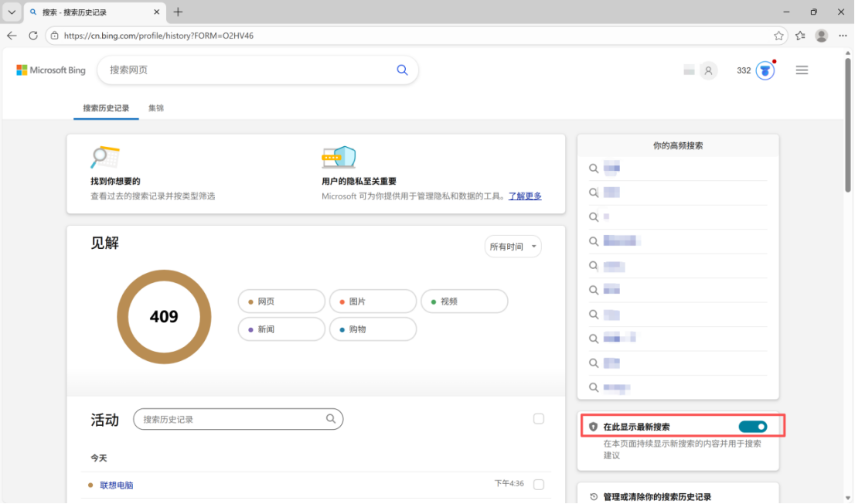The height and width of the screenshot is (504, 855).
Task: Open the browser favorites list icon
Action: click(800, 36)
